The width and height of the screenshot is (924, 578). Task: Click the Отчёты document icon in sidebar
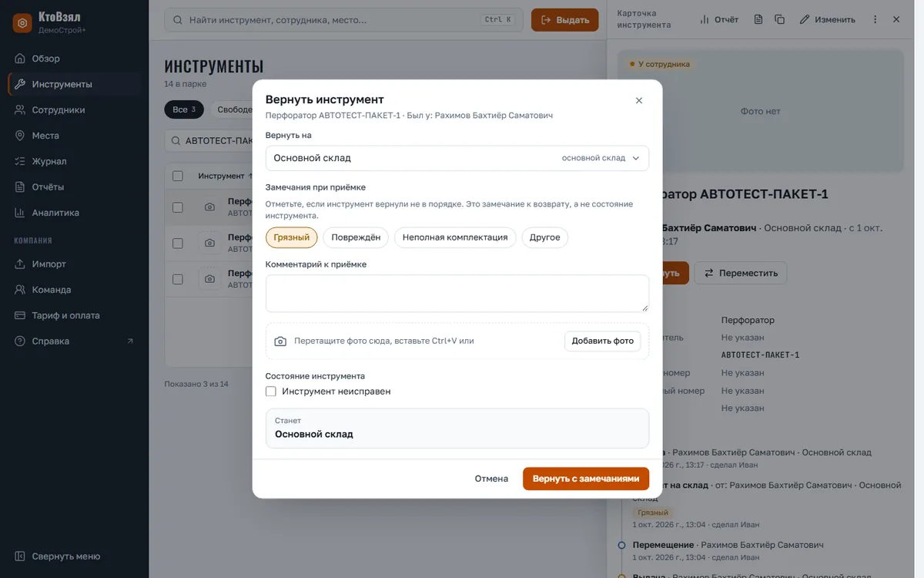(20, 187)
